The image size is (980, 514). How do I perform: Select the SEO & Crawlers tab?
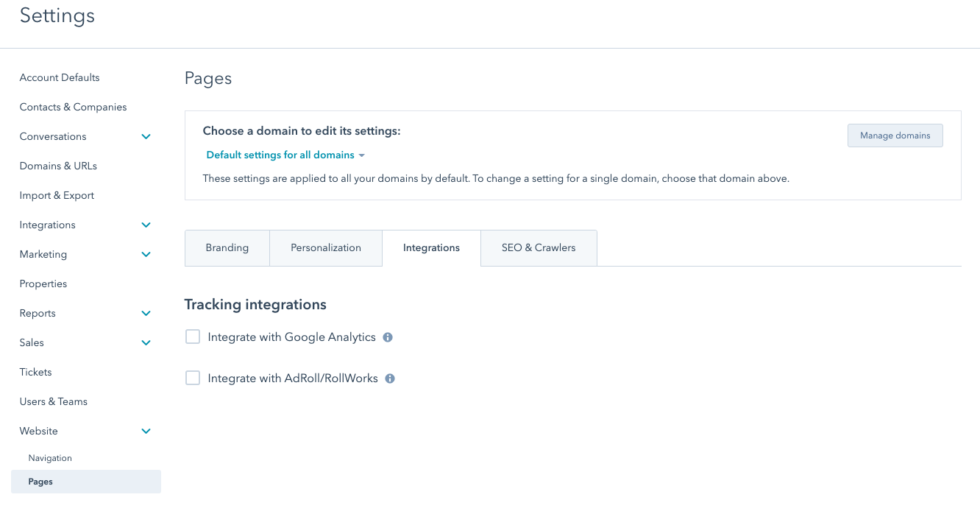(538, 247)
